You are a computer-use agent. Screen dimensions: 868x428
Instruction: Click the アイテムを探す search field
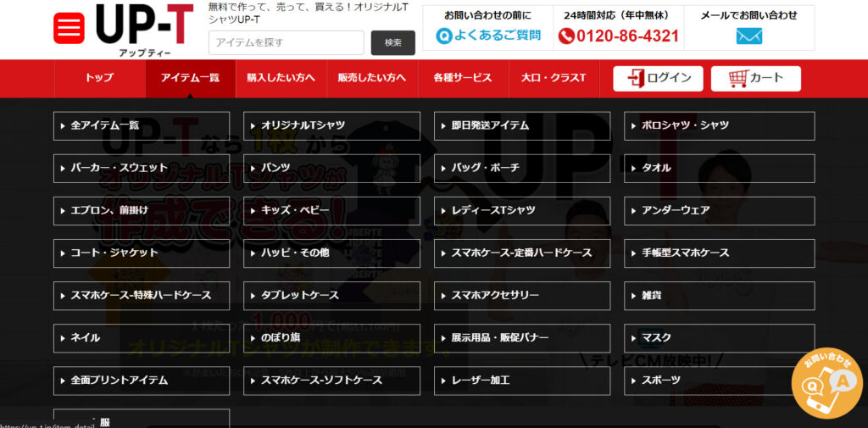coord(286,42)
